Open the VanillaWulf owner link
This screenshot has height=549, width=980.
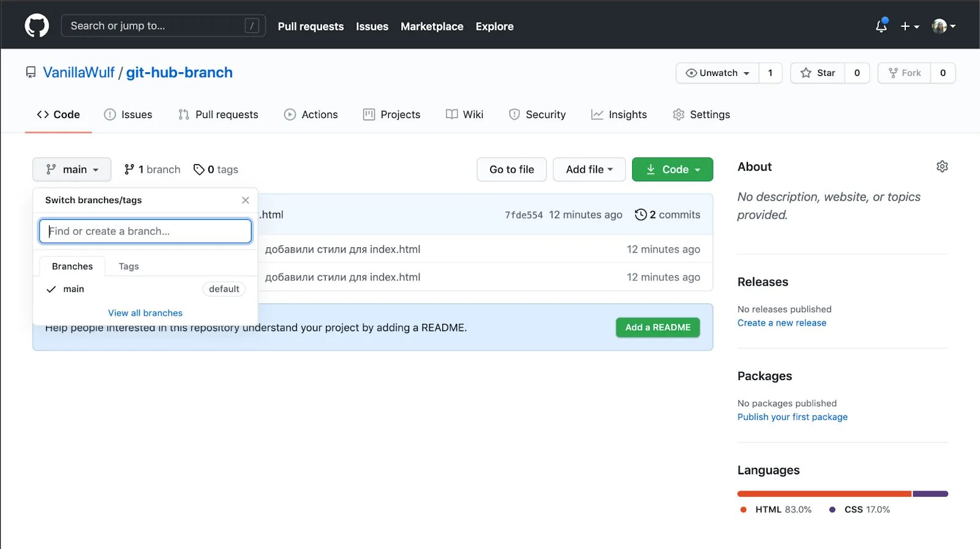(x=78, y=72)
